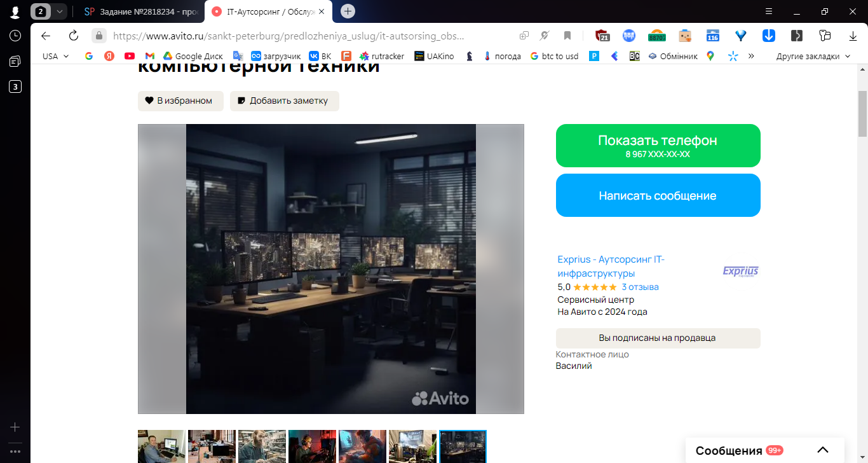
Task: Open the shield extension with badge 21
Action: click(x=602, y=36)
